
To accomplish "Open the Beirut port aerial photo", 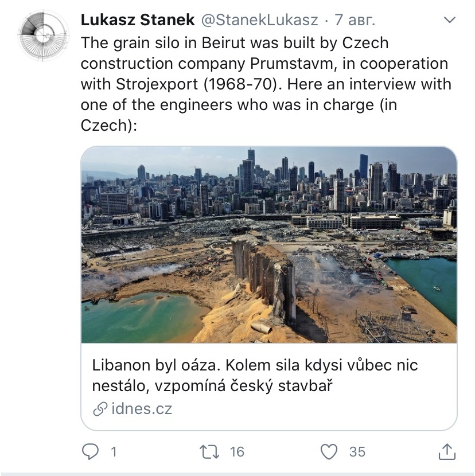I will point(269,245).
